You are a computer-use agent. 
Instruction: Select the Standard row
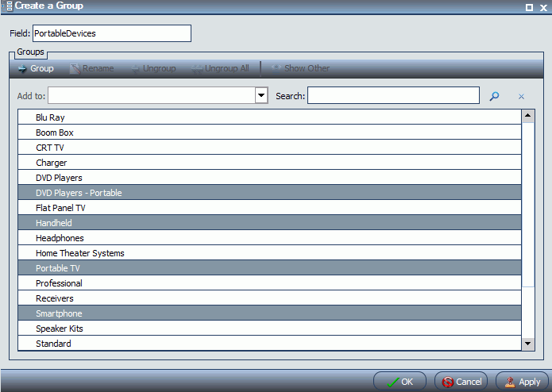tap(270, 343)
